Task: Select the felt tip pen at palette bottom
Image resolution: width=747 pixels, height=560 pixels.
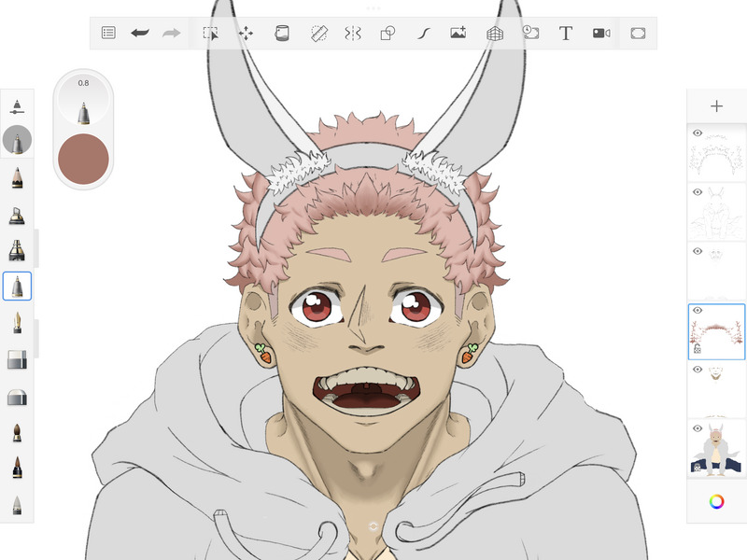Action: (17, 505)
